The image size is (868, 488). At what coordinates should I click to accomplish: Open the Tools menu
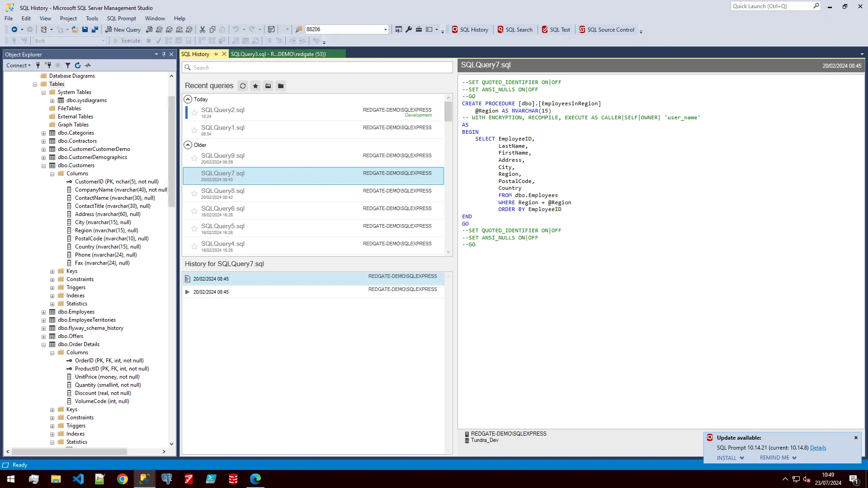click(x=92, y=19)
